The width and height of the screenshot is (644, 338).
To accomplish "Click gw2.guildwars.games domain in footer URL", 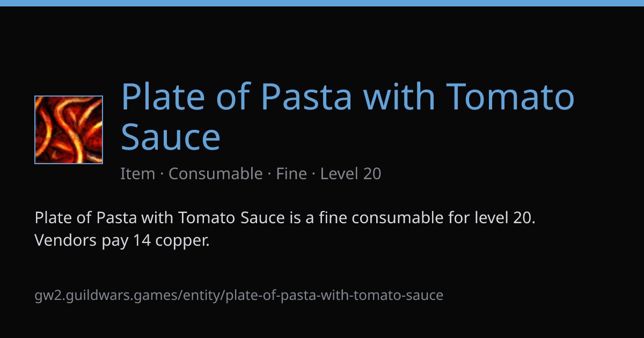I will click(107, 295).
